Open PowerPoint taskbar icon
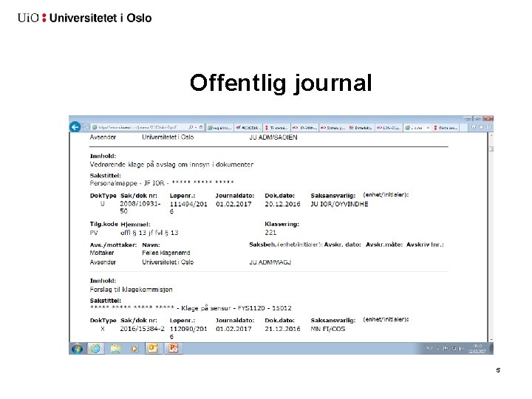Image resolution: width=532 pixels, height=399 pixels. [x=173, y=349]
